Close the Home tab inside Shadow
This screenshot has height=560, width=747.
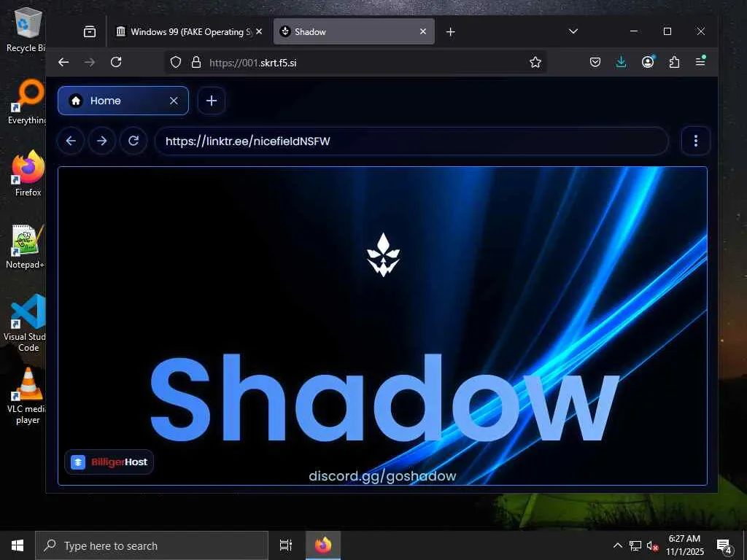click(174, 101)
